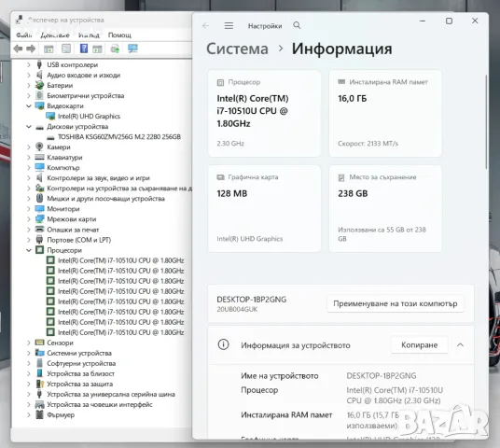The width and height of the screenshot is (500, 448).
Task: Click the Мрежови карти network icon
Action: point(39,219)
